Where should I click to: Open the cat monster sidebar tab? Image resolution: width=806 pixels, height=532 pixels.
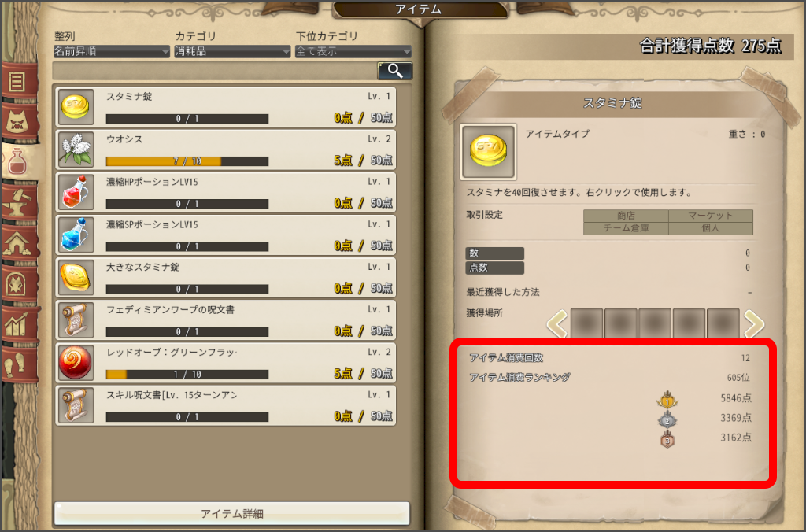point(19,122)
